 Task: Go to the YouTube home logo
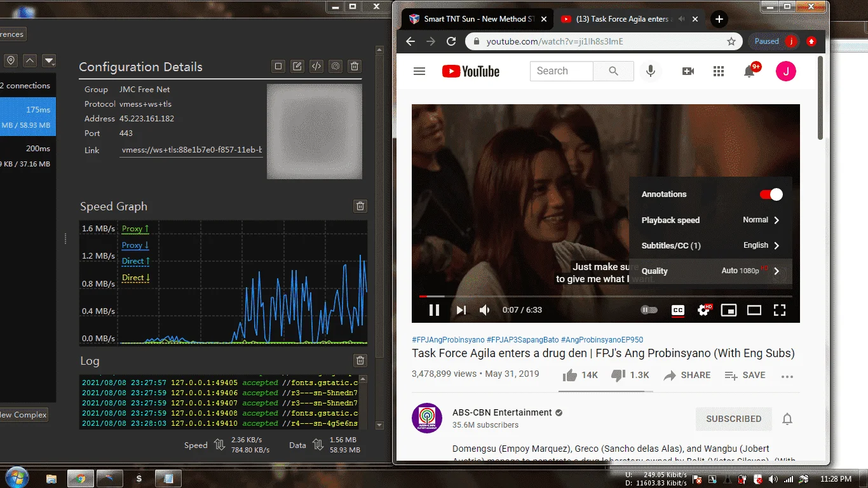pos(471,71)
